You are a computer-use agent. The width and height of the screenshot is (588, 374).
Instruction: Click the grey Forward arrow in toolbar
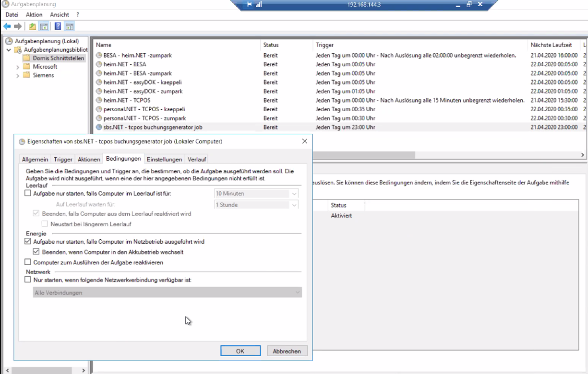point(18,26)
